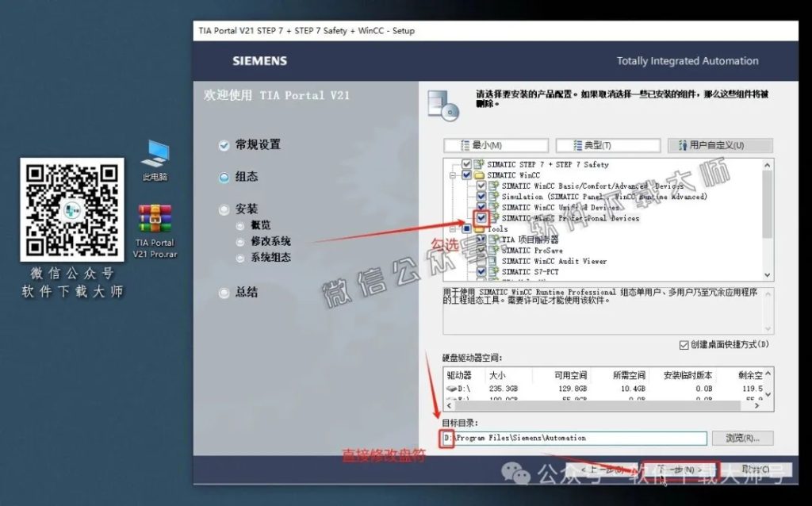Viewport: 812px width, 506px height.
Task: Check SIMATIC WinCC Professional Devices
Action: 480,218
